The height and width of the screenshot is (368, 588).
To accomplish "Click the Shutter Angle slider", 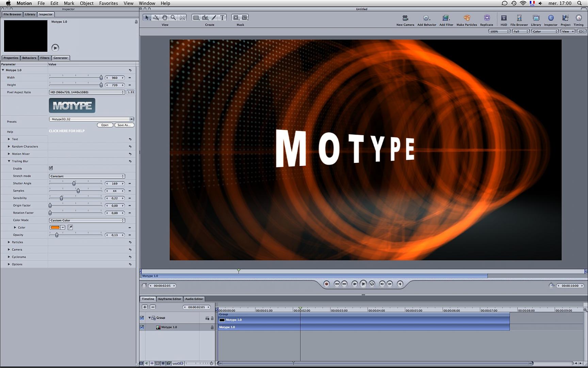I will [76, 183].
